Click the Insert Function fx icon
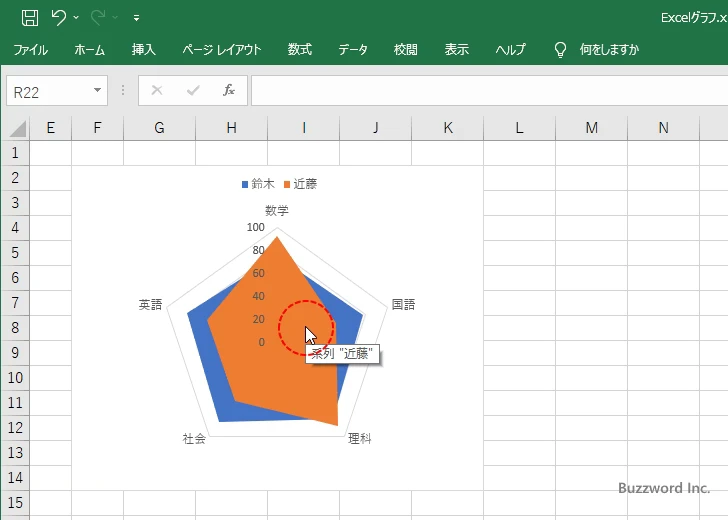 pyautogui.click(x=228, y=91)
